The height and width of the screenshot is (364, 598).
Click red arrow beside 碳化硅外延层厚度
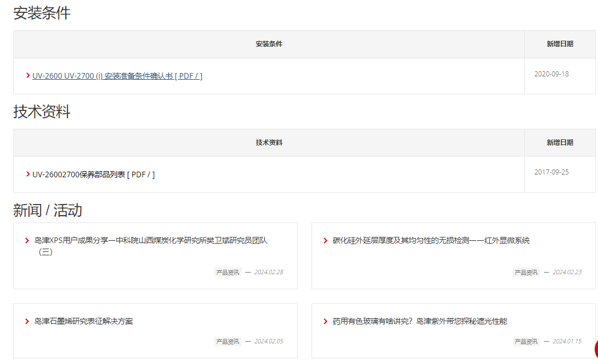pos(325,240)
